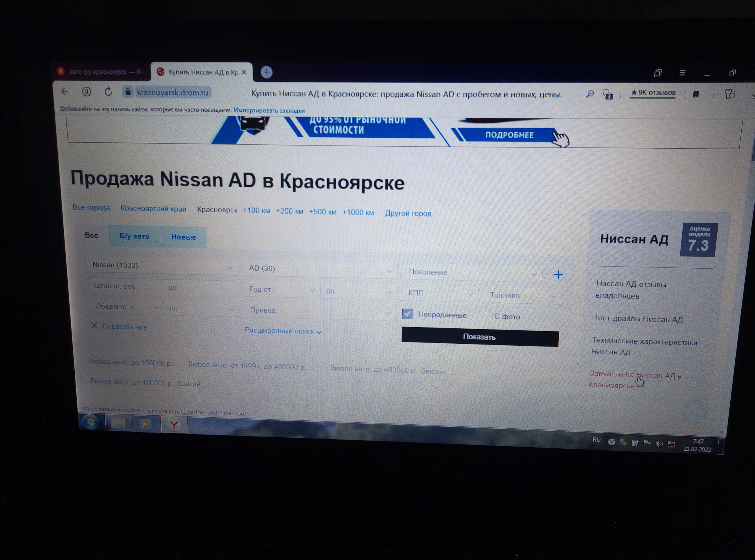
Task: Open Тест-драйвы Ниссан АД link
Action: point(638,319)
